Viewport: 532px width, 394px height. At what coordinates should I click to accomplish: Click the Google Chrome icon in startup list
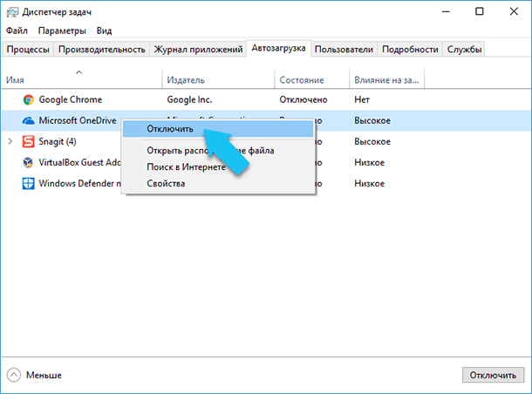[29, 99]
